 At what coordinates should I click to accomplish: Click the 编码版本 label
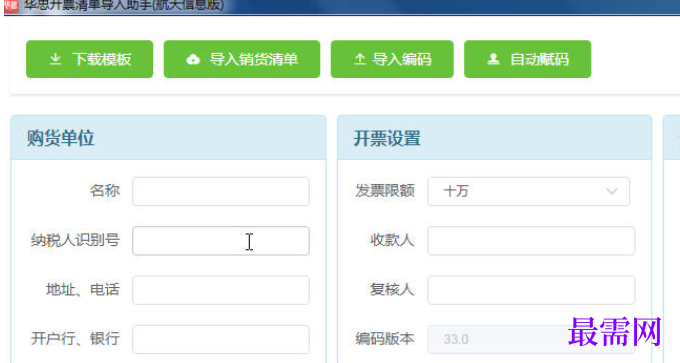click(x=385, y=338)
